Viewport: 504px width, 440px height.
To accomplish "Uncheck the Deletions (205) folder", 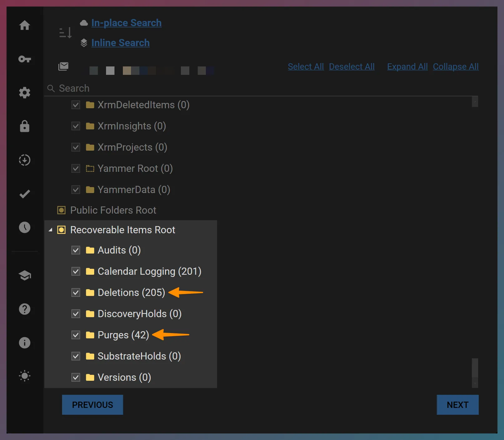I will (x=75, y=293).
